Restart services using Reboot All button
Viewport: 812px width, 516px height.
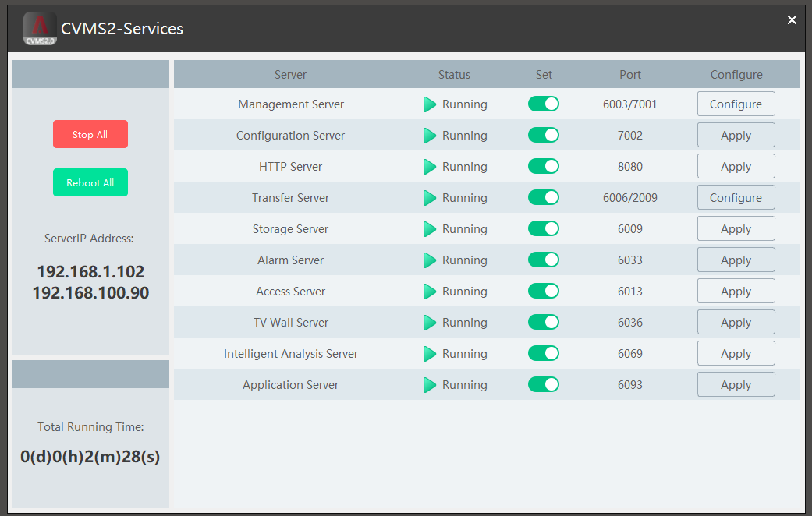click(x=90, y=182)
